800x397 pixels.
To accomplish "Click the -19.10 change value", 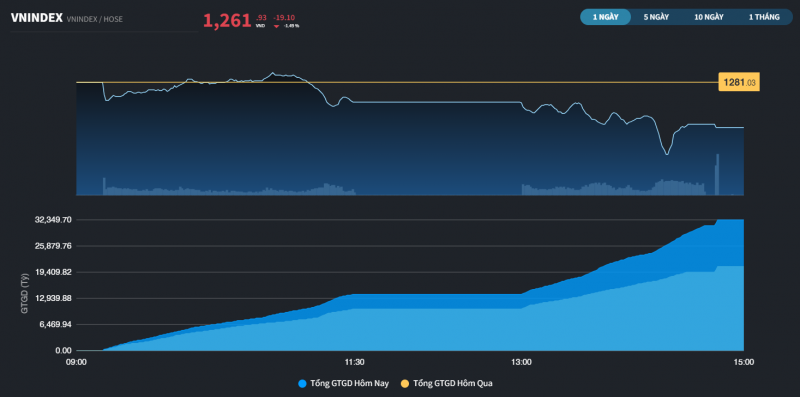I will click(283, 17).
